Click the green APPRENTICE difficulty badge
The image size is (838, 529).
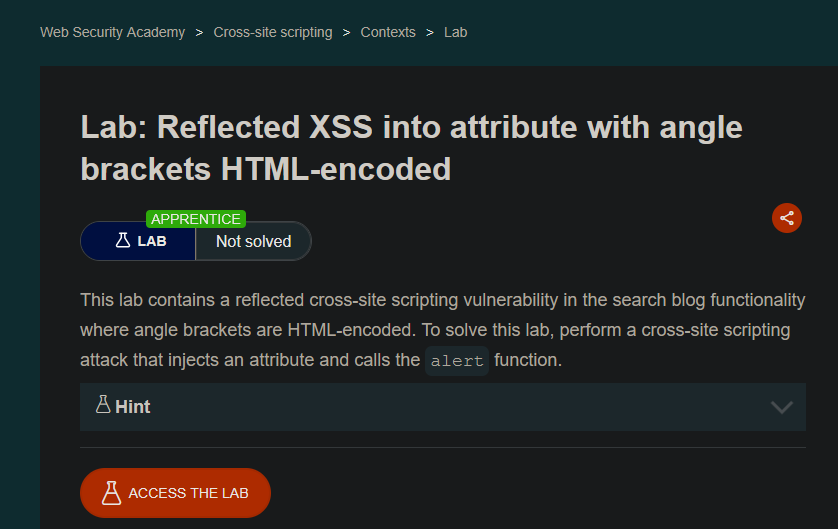click(196, 219)
